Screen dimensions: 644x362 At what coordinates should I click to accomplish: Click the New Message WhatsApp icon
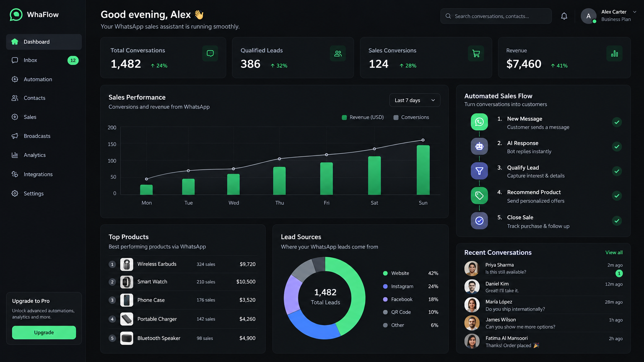pyautogui.click(x=479, y=122)
